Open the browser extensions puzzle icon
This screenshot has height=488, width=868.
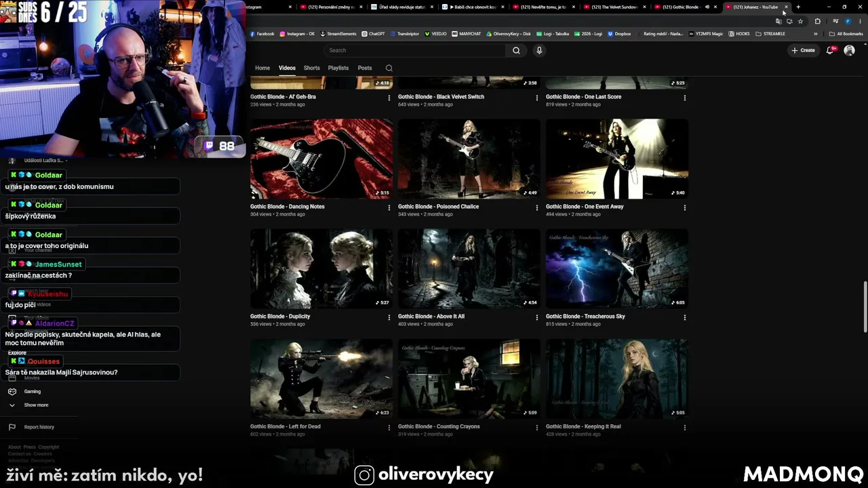pos(817,21)
